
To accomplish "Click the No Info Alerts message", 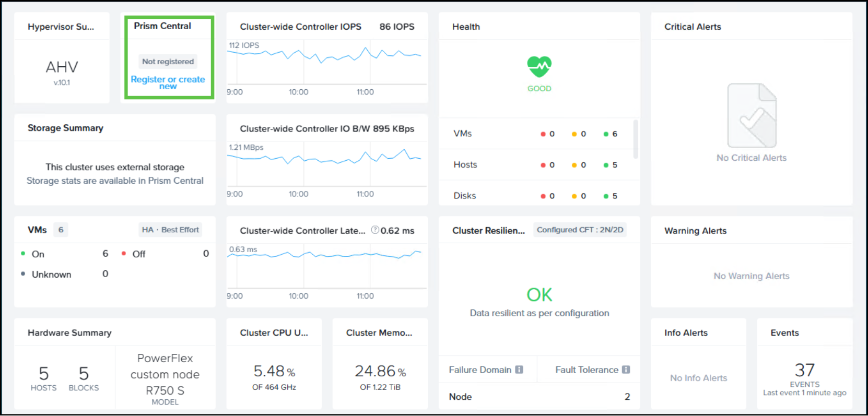I will 698,378.
